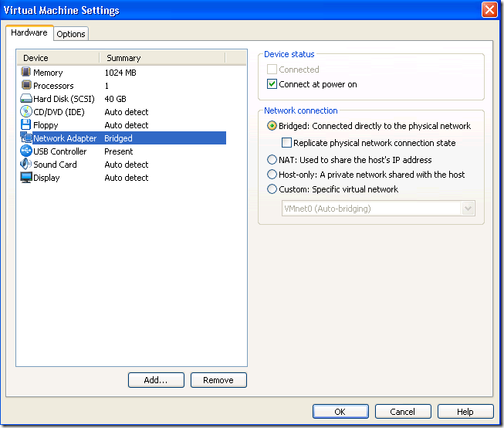Select the CD/DVD (IDE) disc icon
This screenshot has width=504, height=428.
point(25,112)
